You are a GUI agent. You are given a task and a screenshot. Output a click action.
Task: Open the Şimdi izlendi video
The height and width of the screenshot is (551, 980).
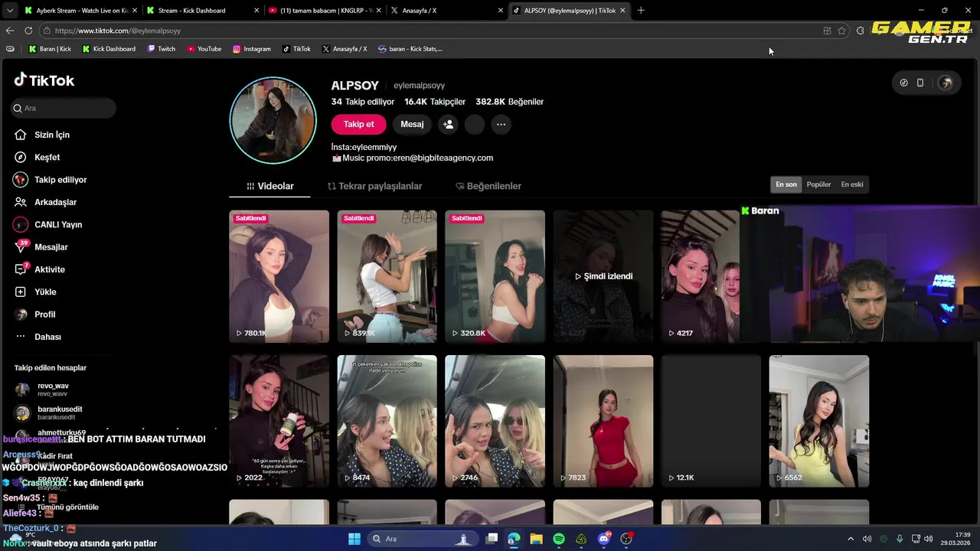(x=603, y=276)
